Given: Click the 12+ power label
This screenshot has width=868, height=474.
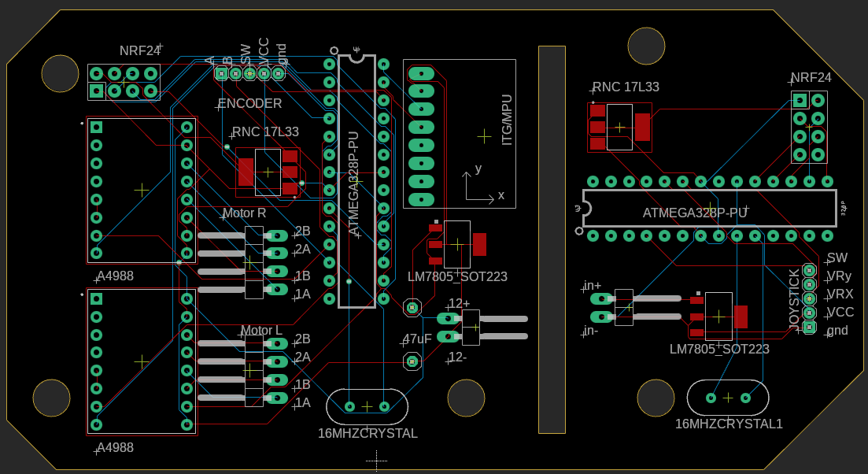Looking at the screenshot, I should (459, 303).
